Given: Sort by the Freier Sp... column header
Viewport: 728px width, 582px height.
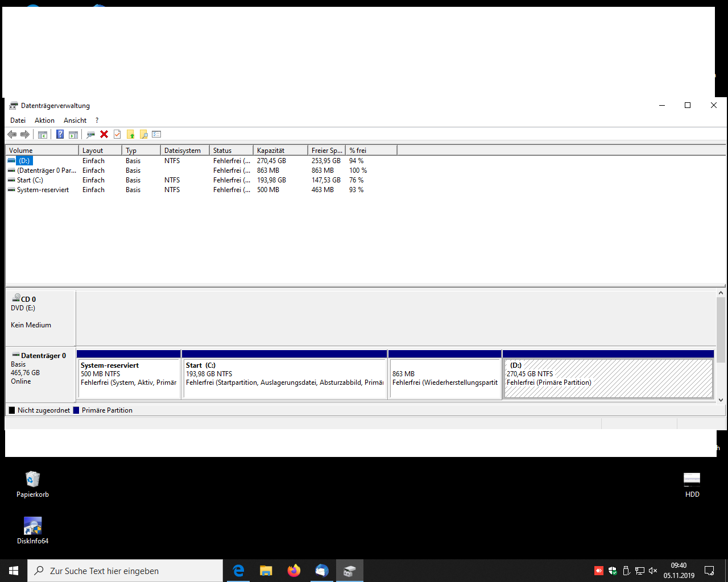Looking at the screenshot, I should click(326, 151).
